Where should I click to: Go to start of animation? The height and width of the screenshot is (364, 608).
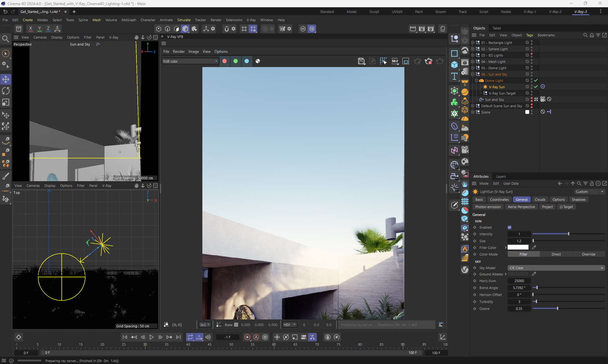125,337
